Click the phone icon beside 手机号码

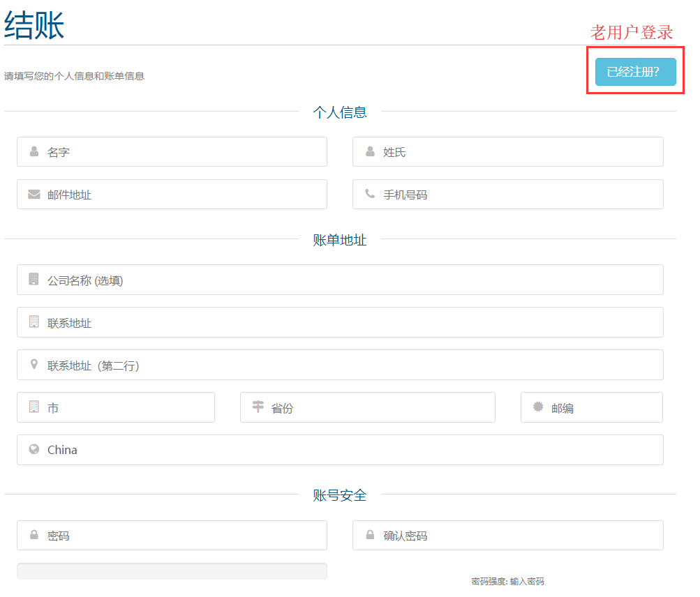[x=370, y=194]
